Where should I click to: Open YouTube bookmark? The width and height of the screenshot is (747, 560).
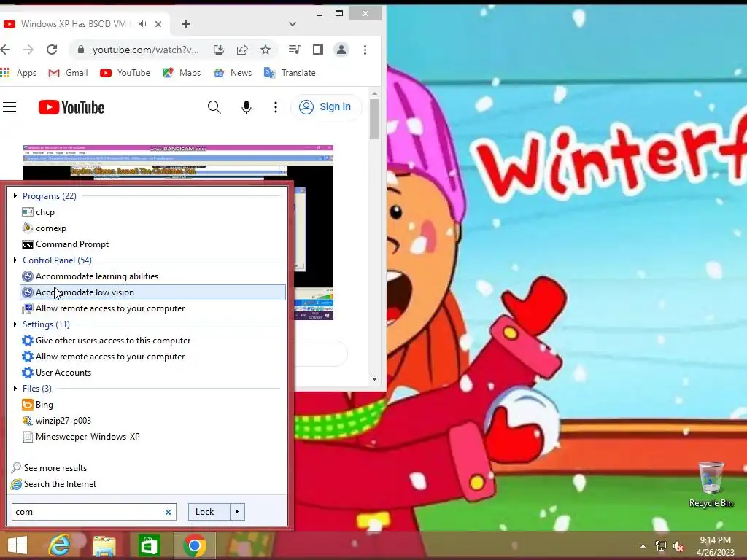125,73
